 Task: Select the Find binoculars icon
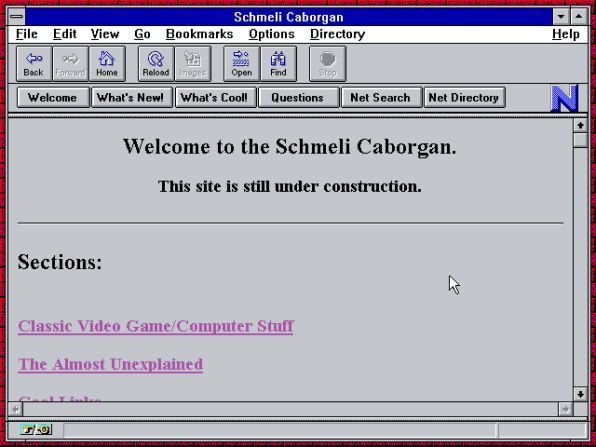click(x=278, y=64)
